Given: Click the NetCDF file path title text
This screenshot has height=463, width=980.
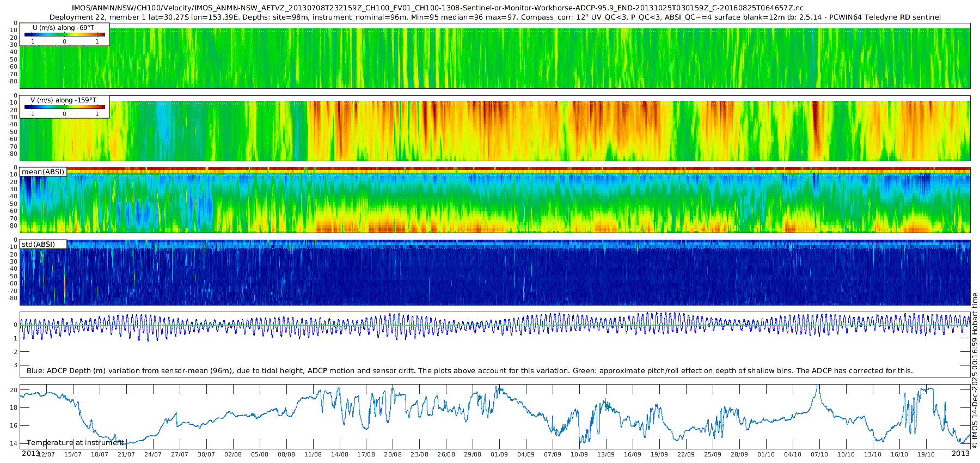Looking at the screenshot, I should point(437,8).
